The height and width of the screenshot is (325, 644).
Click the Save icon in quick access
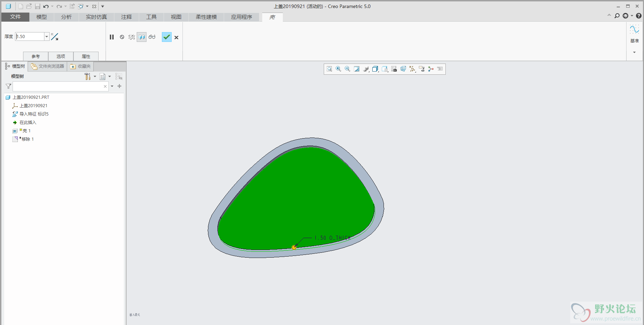(37, 6)
